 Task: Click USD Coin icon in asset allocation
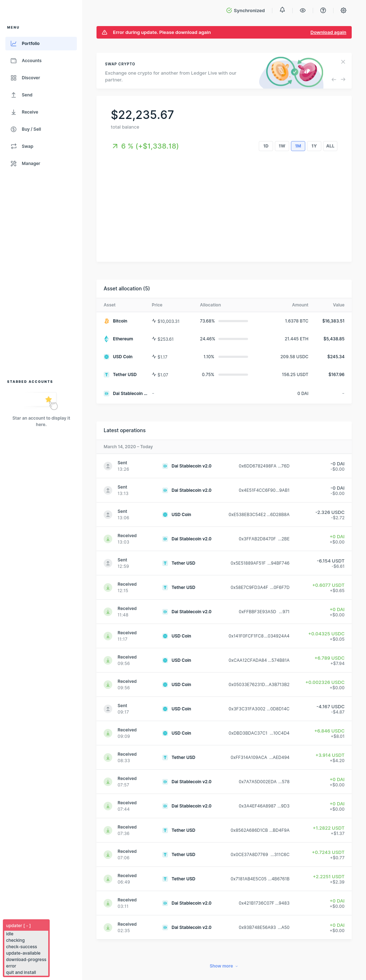pyautogui.click(x=107, y=357)
